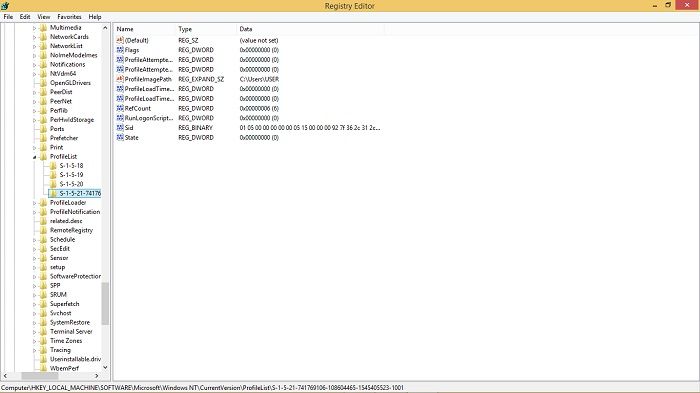Image resolution: width=700 pixels, height=393 pixels.
Task: Click the S-1-5-19 folder icon
Action: [53, 175]
